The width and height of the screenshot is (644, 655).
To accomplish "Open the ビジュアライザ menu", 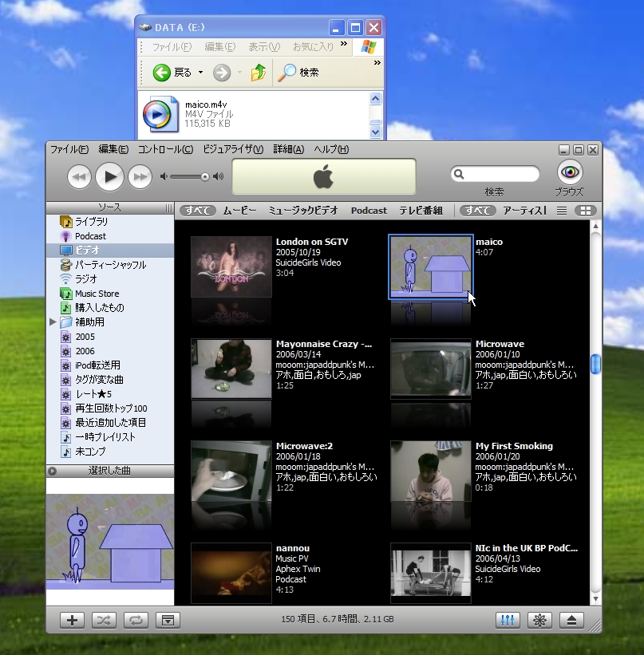I will (x=233, y=149).
